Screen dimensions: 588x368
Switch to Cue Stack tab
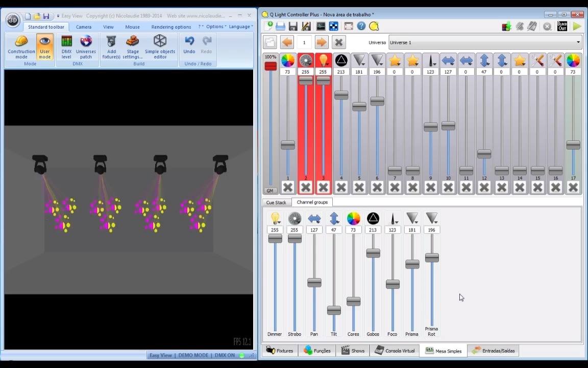tap(276, 202)
